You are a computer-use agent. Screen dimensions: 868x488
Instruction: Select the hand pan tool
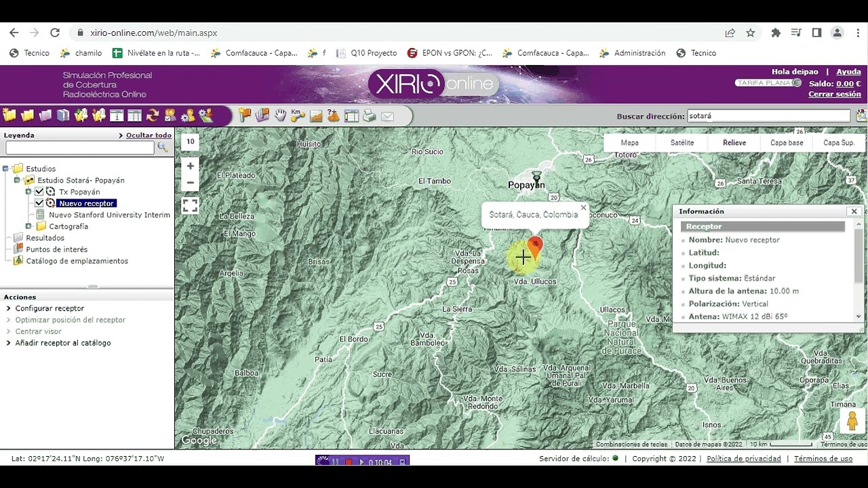280,115
